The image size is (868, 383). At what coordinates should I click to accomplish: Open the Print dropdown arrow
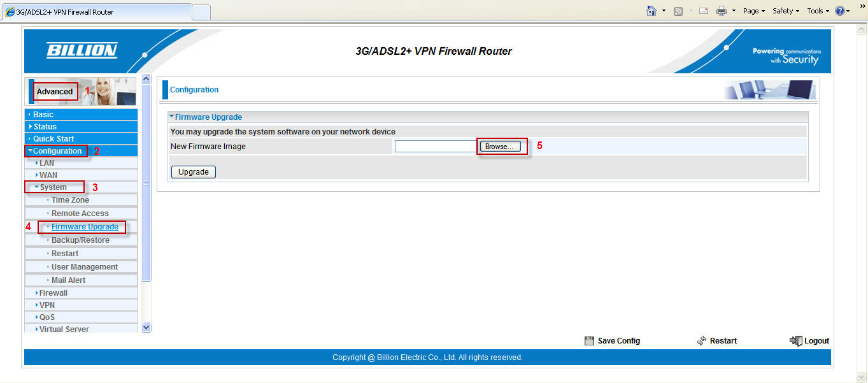pos(734,11)
